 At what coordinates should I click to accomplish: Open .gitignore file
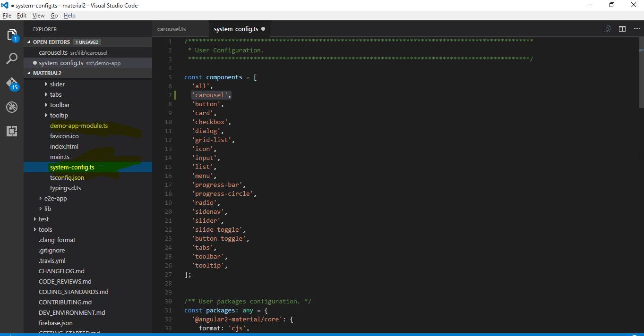[52, 250]
